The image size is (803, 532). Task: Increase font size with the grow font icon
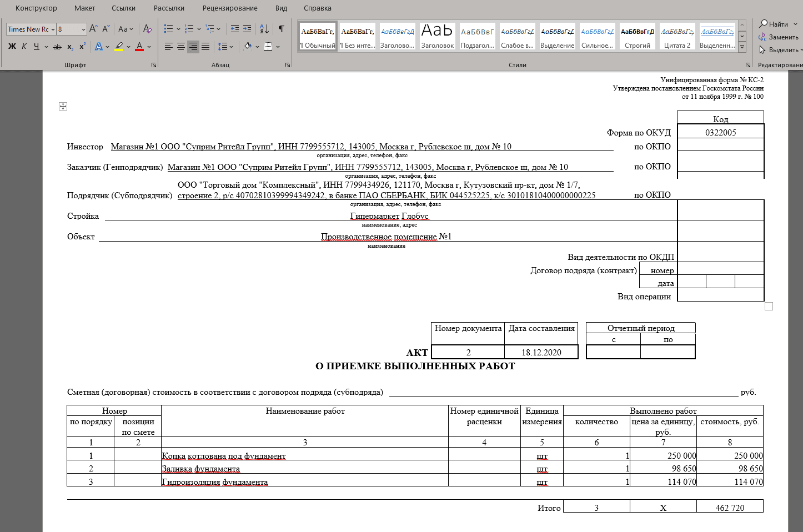[93, 29]
